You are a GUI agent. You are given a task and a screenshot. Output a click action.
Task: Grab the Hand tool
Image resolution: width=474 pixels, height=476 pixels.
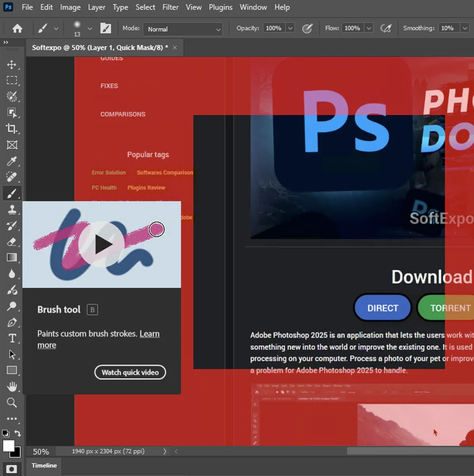[x=12, y=386]
